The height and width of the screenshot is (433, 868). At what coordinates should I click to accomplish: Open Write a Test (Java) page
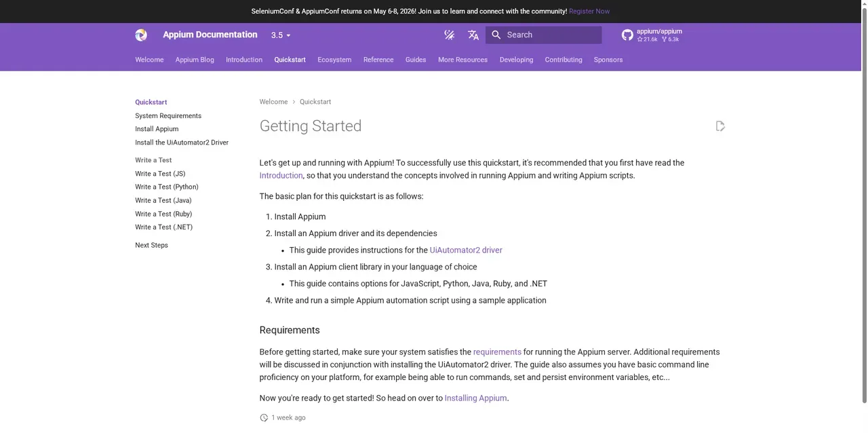pyautogui.click(x=163, y=200)
